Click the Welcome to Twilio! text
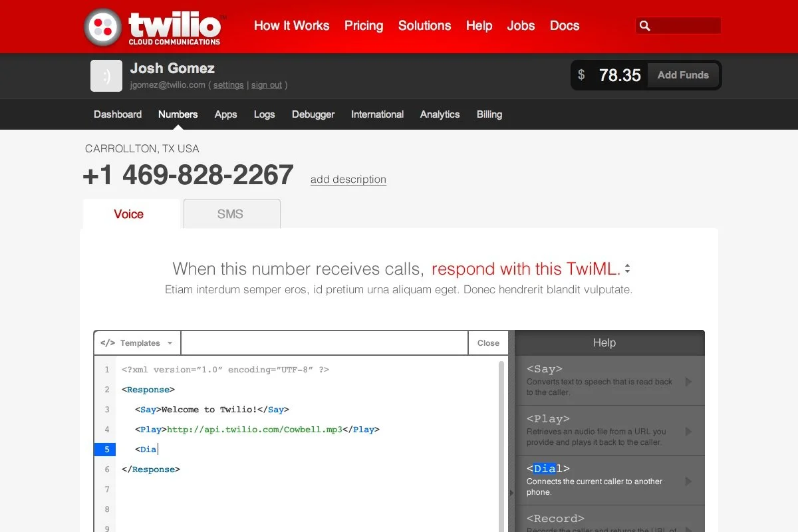This screenshot has height=532, width=798. [x=209, y=410]
